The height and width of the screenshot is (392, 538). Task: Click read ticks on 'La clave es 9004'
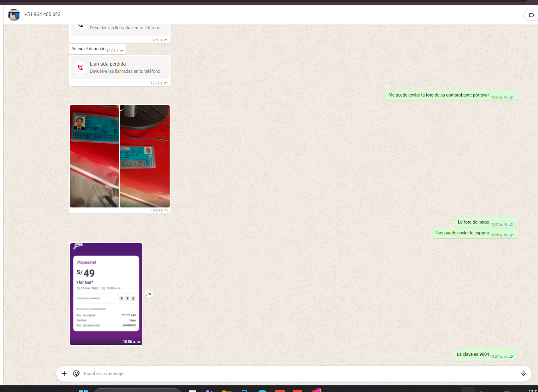(511, 357)
